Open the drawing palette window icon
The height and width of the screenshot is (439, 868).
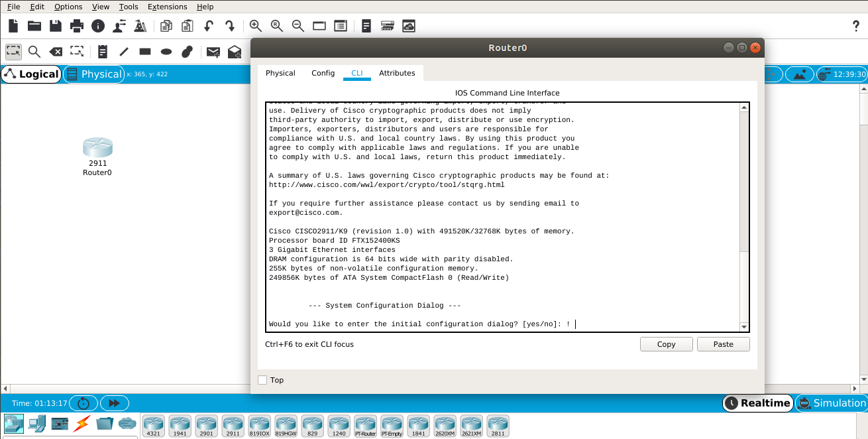(319, 26)
